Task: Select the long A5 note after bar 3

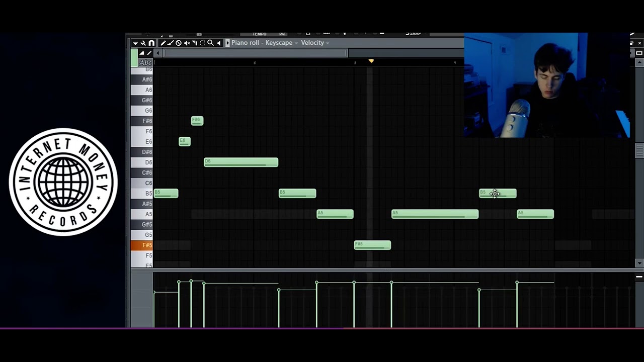Action: [x=435, y=214]
